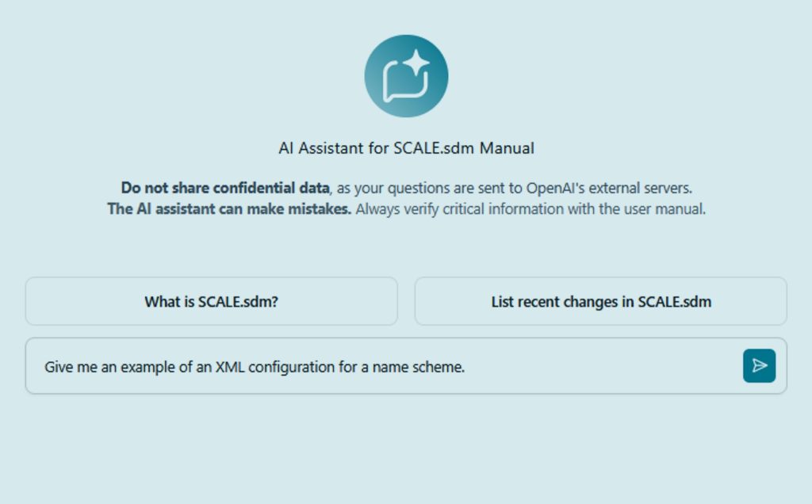Click the bold "The AI assistant can make mistakes." text
The height and width of the screenshot is (504, 812).
[x=229, y=209]
